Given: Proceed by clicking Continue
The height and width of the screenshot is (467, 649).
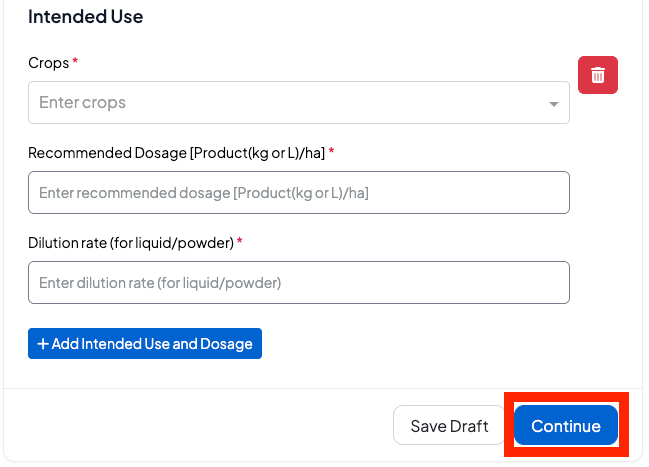Looking at the screenshot, I should (565, 426).
